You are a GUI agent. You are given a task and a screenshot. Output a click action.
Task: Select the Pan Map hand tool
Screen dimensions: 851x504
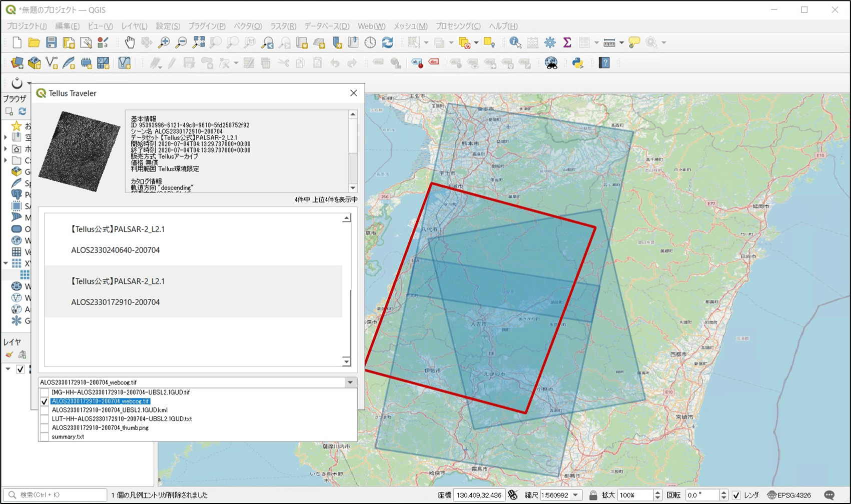(x=130, y=43)
